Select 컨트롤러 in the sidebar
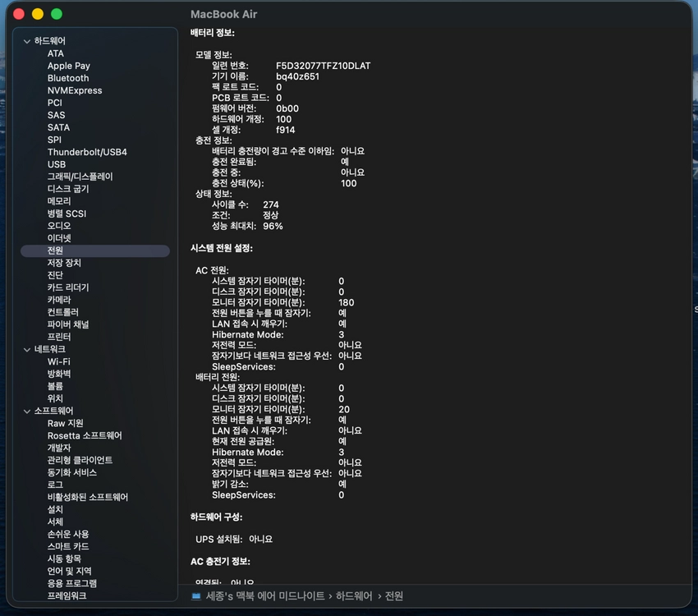Screen dimensions: 698x616 point(62,312)
